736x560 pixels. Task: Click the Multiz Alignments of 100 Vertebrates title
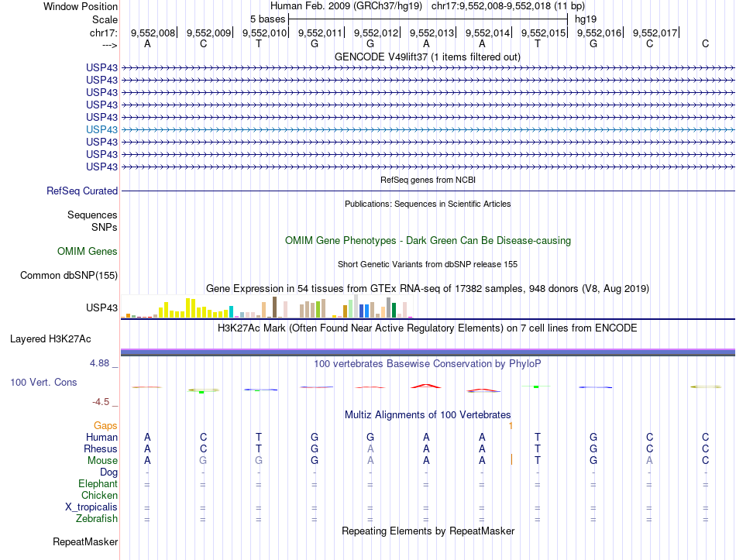[428, 415]
